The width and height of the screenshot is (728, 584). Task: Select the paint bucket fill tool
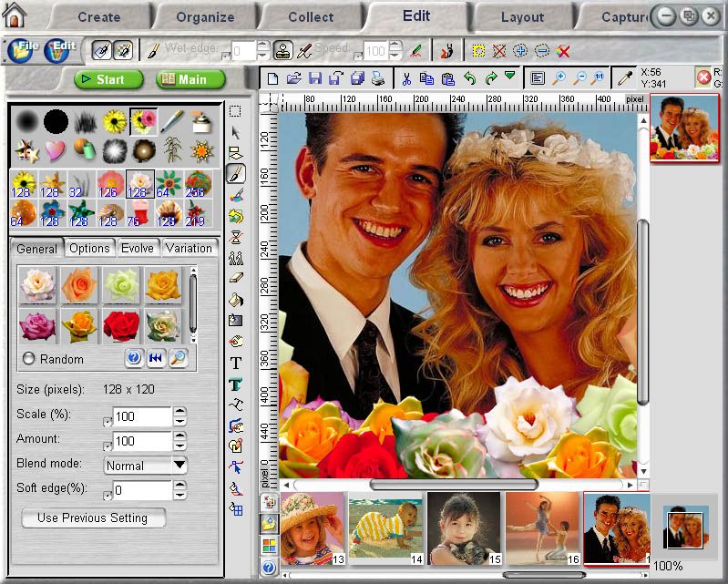236,300
